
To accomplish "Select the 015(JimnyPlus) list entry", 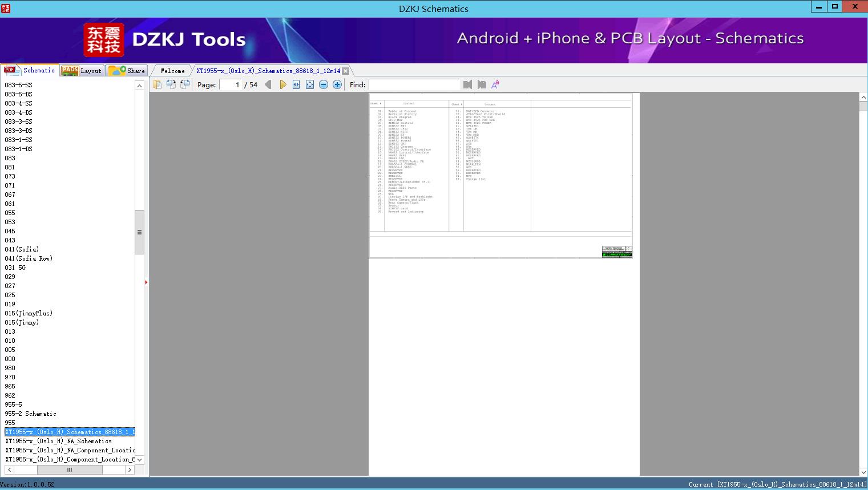I will coord(29,313).
